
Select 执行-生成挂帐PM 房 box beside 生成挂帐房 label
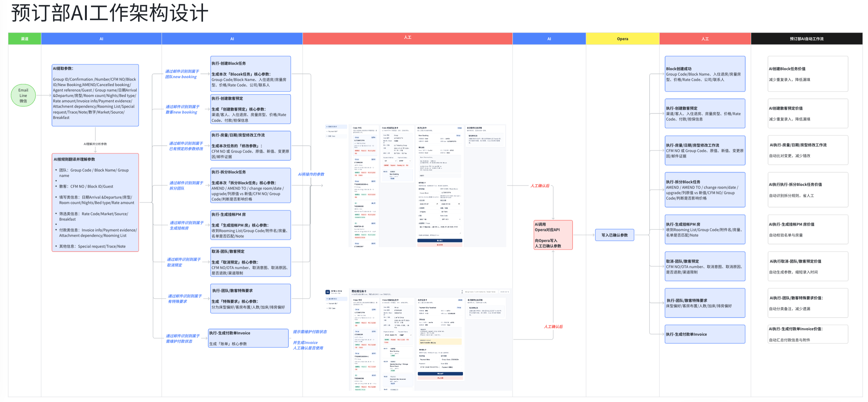(x=251, y=225)
